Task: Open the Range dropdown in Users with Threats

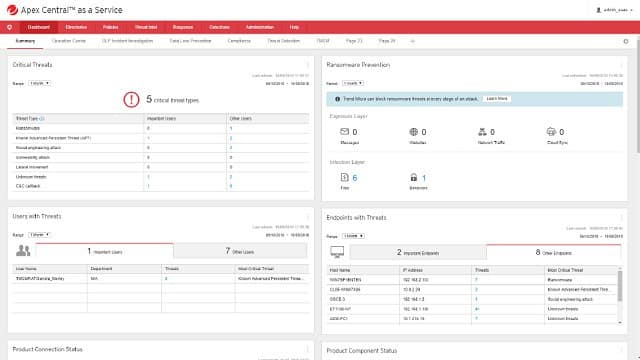Action: [40, 235]
